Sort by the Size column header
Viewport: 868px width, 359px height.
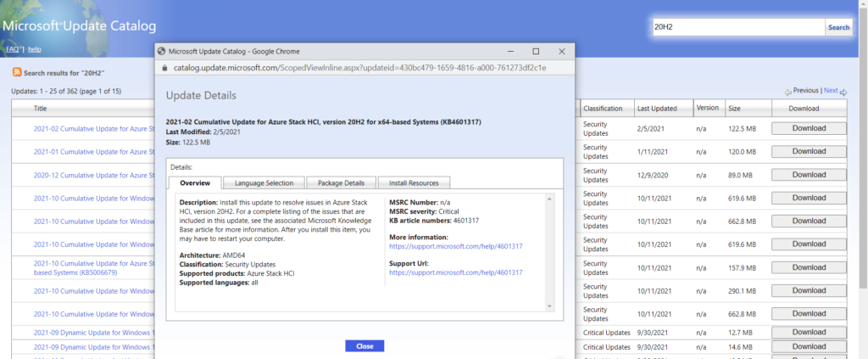point(734,109)
